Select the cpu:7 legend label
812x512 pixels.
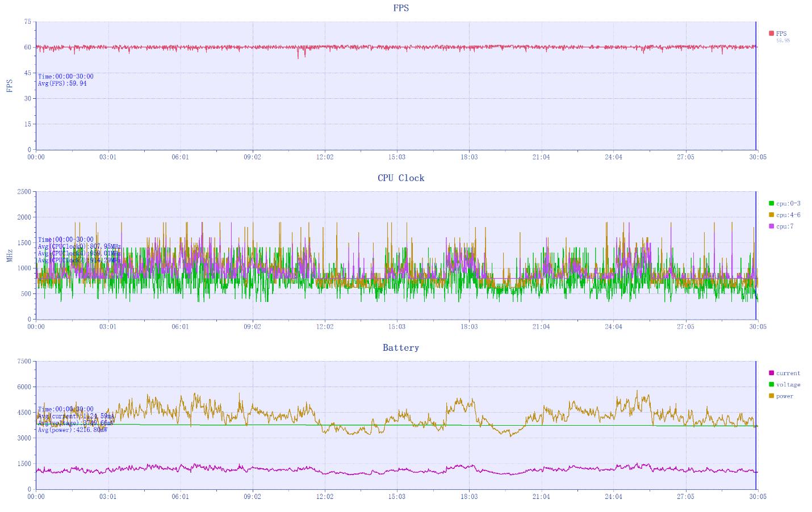(785, 226)
